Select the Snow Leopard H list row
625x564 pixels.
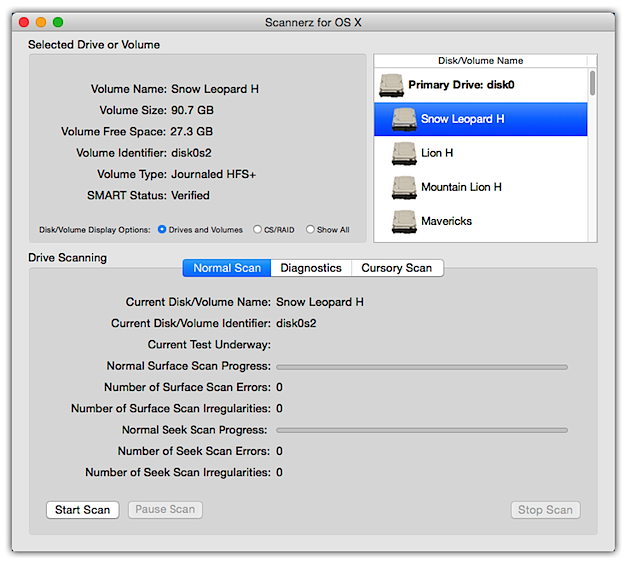480,119
